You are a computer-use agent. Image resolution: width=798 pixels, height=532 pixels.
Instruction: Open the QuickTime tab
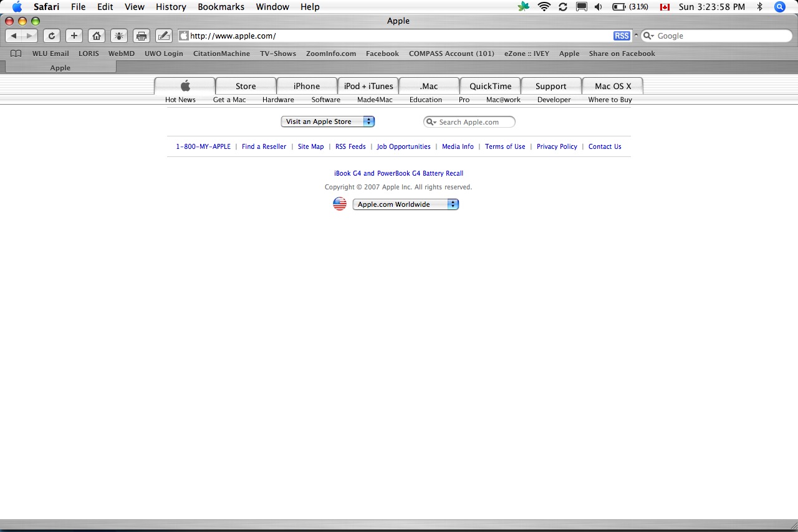point(491,86)
